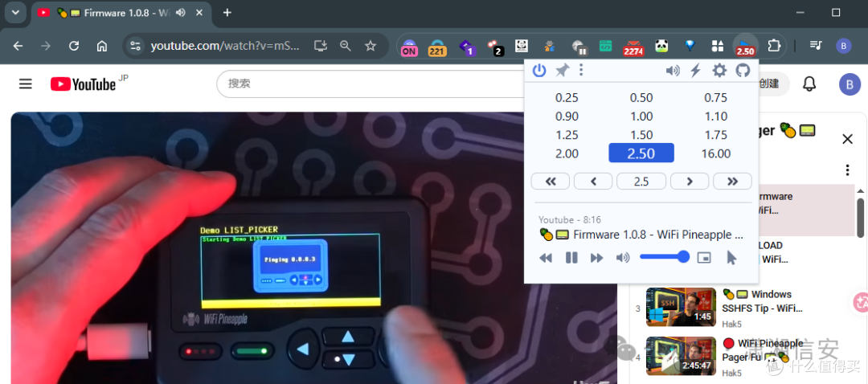Set playback speed to 1.00
Image resolution: width=868 pixels, height=384 pixels.
tap(641, 116)
